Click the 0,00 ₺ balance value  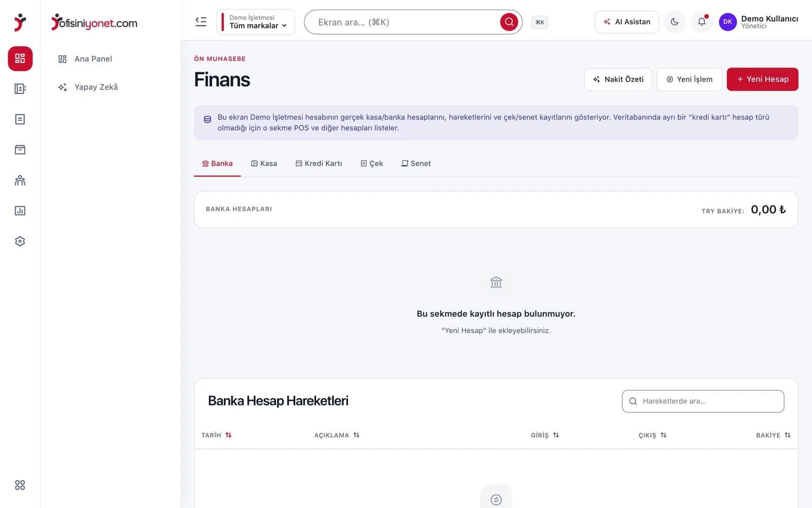tap(768, 209)
